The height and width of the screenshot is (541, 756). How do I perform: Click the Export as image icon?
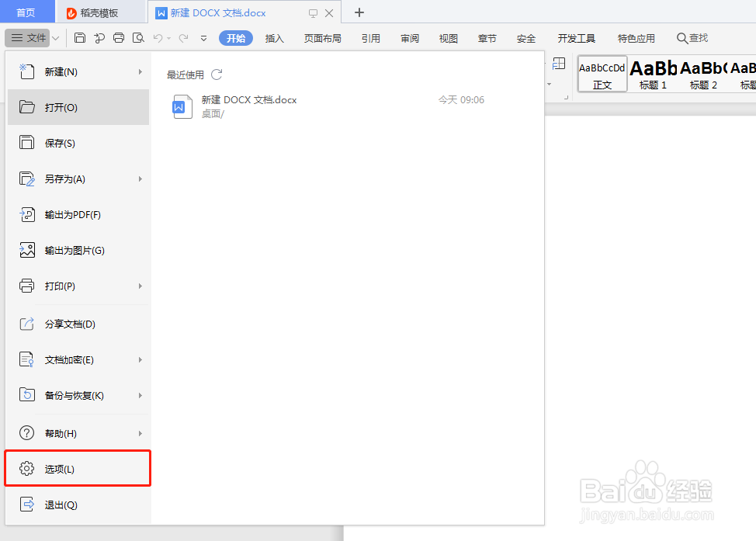[26, 250]
